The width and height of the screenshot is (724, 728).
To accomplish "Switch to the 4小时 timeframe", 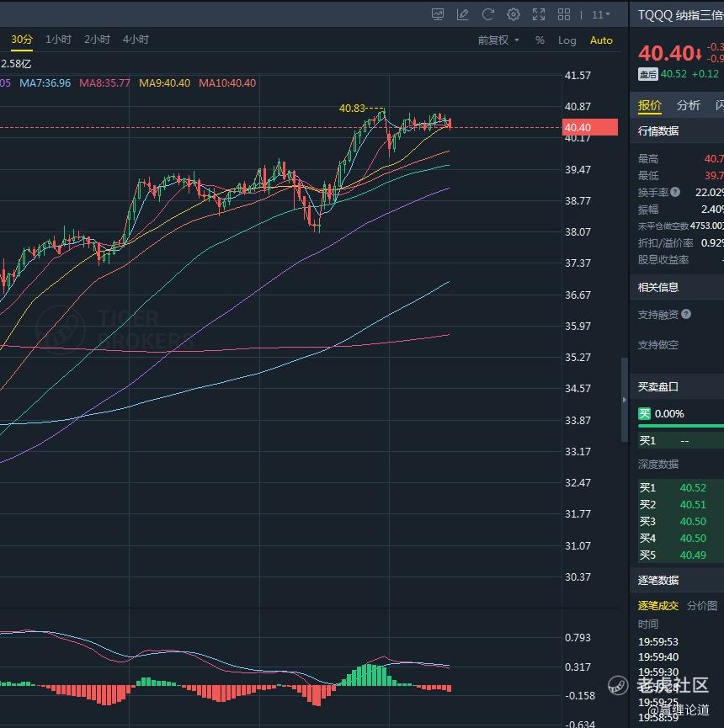I will [136, 40].
